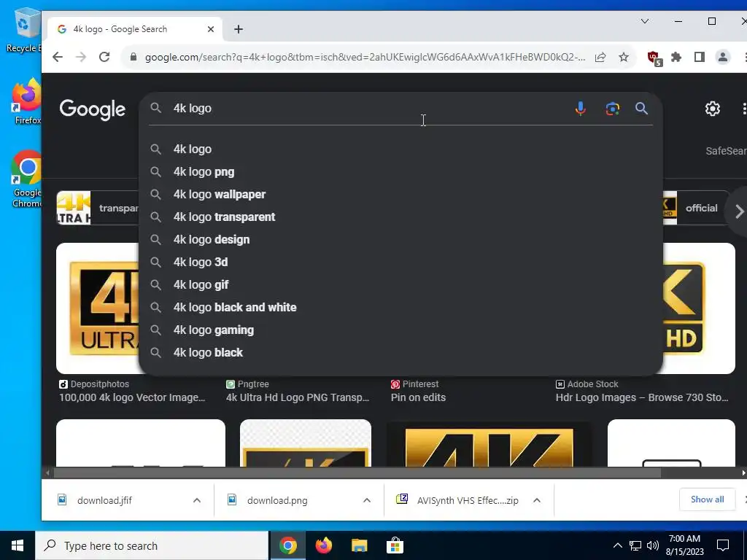
Task: Click inside the Google search input
Action: [x=367, y=109]
